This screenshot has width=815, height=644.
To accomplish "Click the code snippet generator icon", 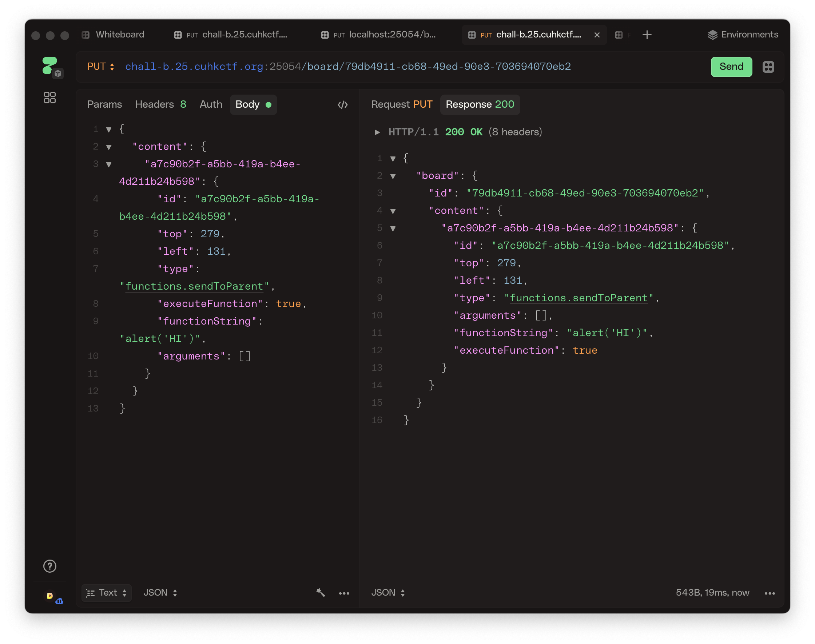I will (342, 104).
